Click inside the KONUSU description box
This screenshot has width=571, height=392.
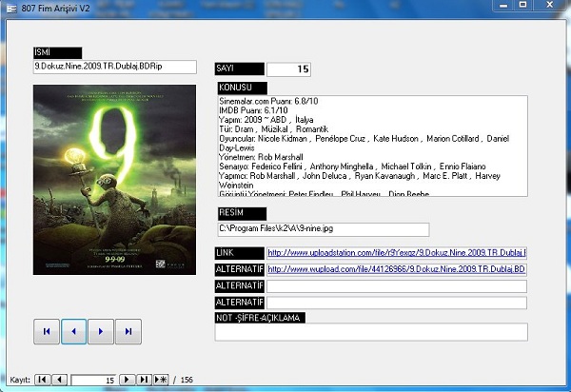click(372, 146)
